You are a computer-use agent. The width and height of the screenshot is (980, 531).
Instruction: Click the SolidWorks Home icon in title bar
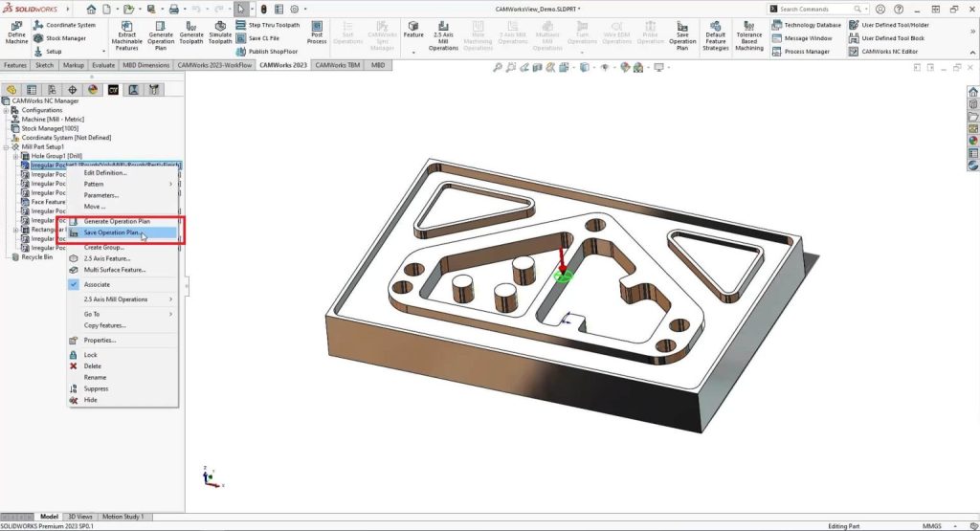pos(91,9)
